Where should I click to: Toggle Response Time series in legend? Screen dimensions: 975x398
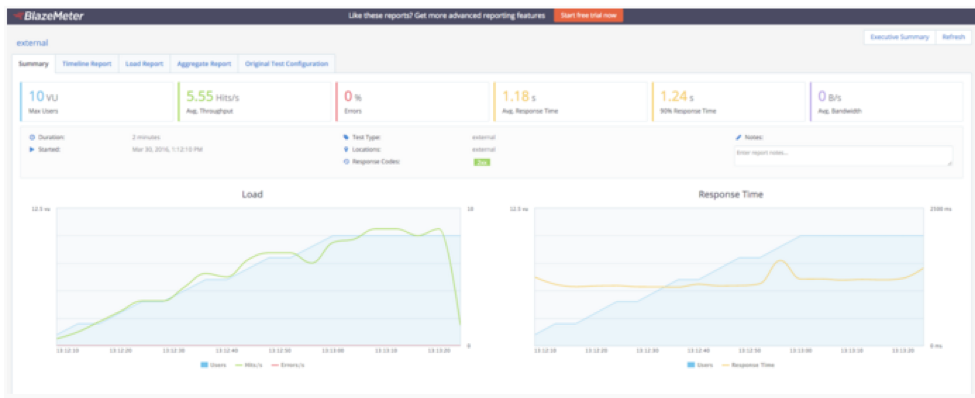pos(748,365)
